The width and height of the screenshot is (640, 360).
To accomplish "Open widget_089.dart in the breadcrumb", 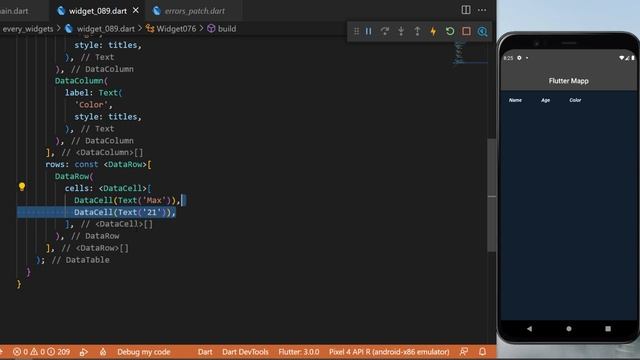I will click(x=100, y=29).
